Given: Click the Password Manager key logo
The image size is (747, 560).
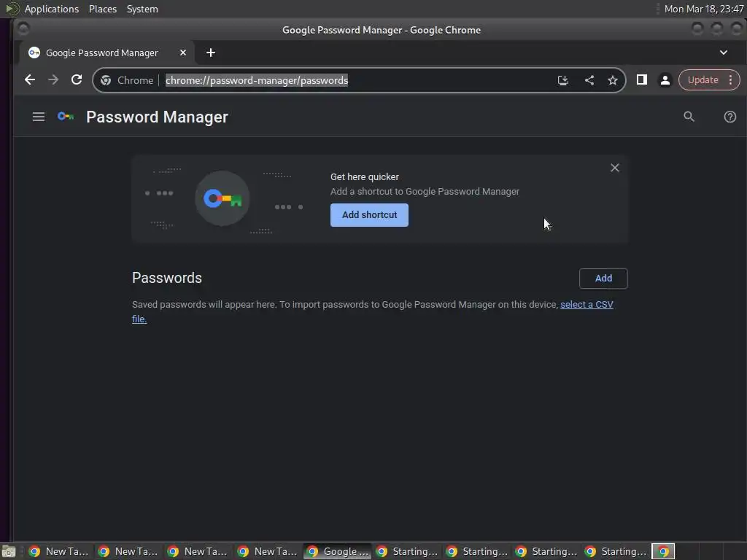Looking at the screenshot, I should pos(66,117).
